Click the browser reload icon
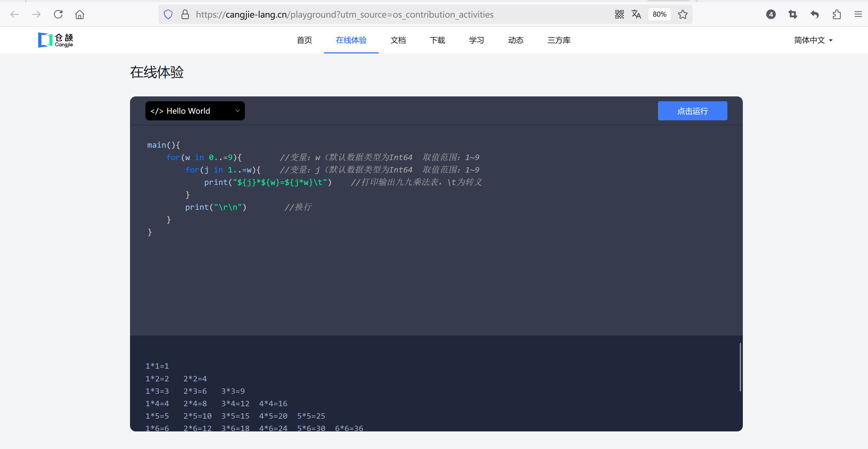 [x=58, y=15]
